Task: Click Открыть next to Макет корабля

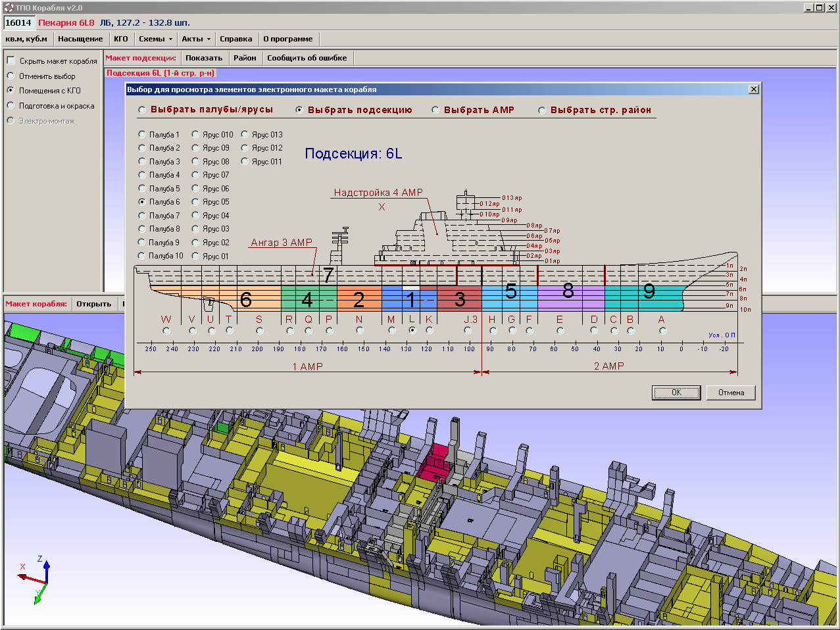Action: 94,304
